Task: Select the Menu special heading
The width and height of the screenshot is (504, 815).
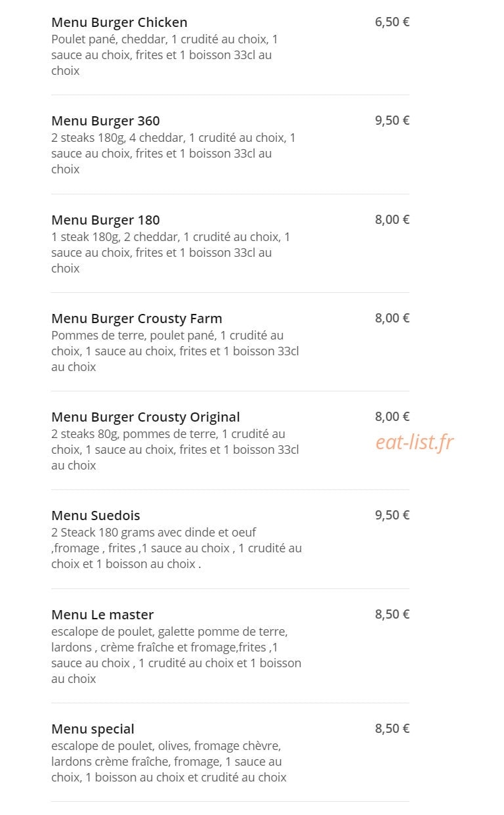Action: [x=93, y=729]
